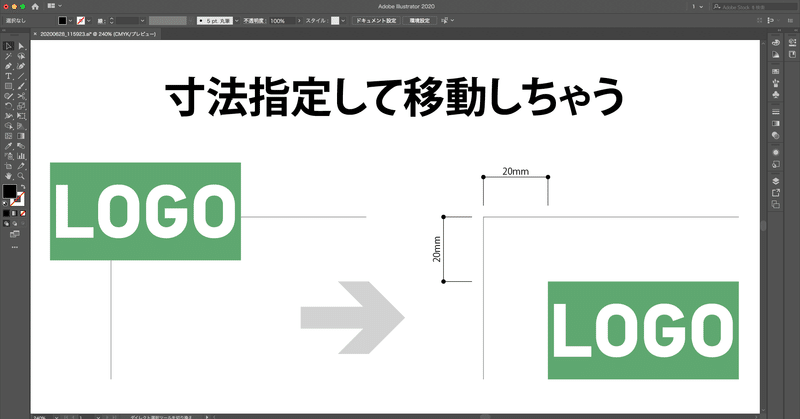Select the Eyedropper tool
This screenshot has height=419, width=800.
click(8, 146)
